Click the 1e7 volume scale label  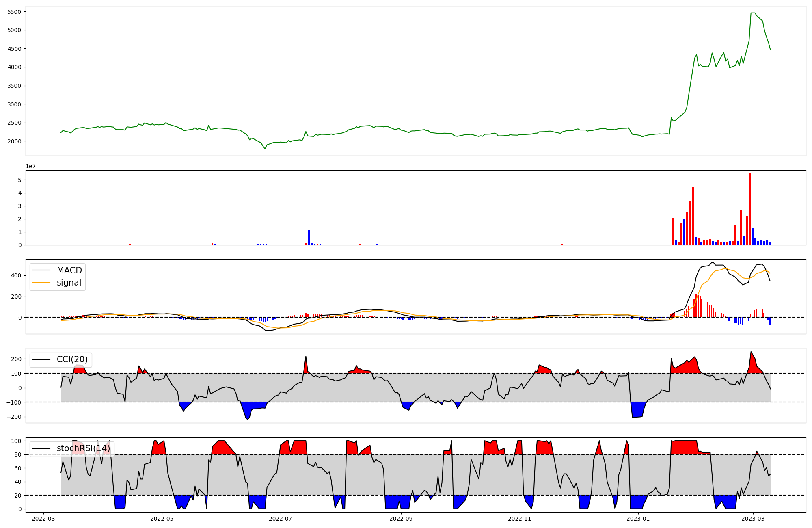click(30, 167)
